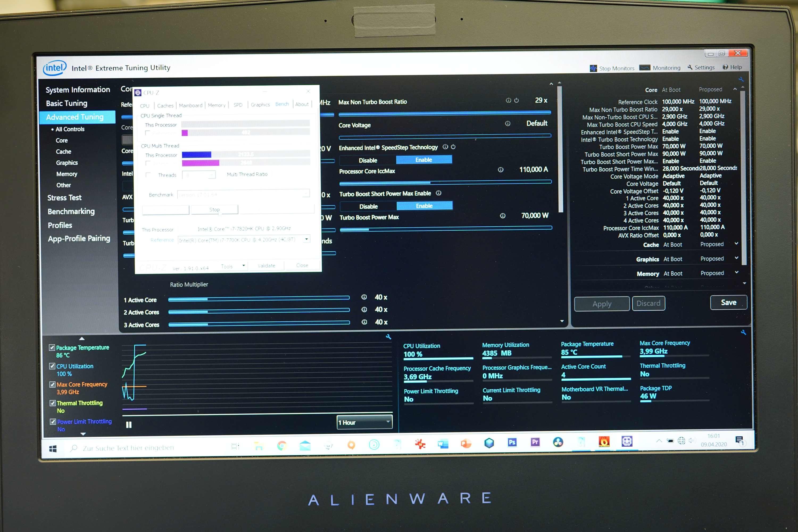Viewport: 798px width, 532px height.
Task: Open Stress Test section
Action: [x=64, y=198]
